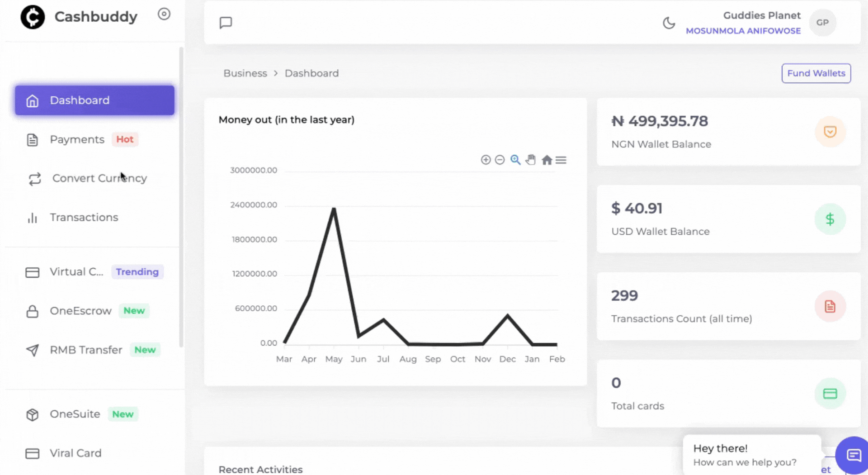Click the Total cards label

click(637, 406)
